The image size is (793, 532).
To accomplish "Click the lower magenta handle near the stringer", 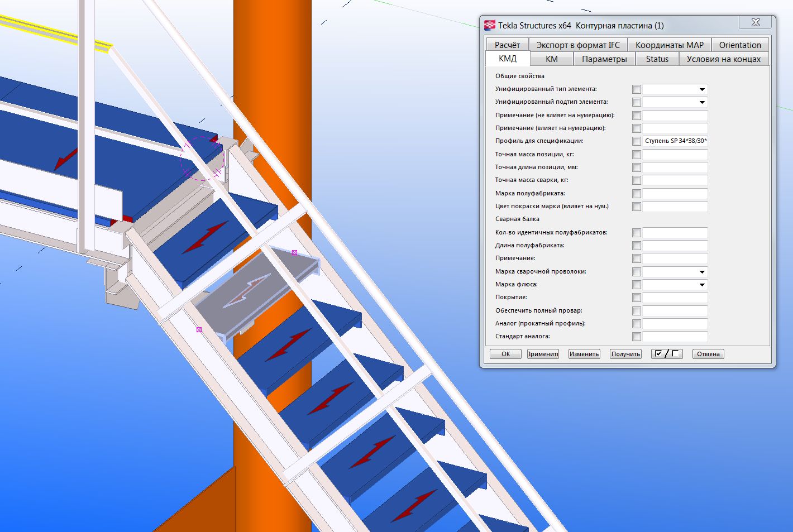I will click(x=199, y=330).
